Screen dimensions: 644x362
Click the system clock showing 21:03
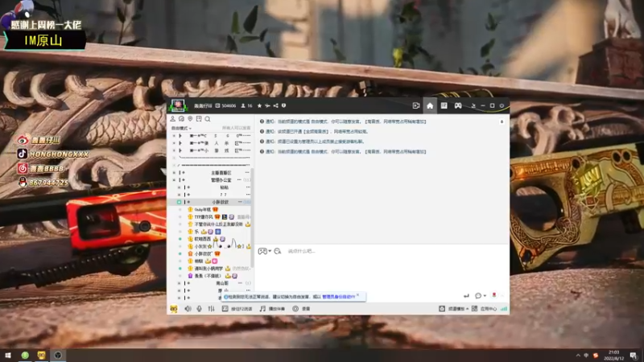coord(613,355)
